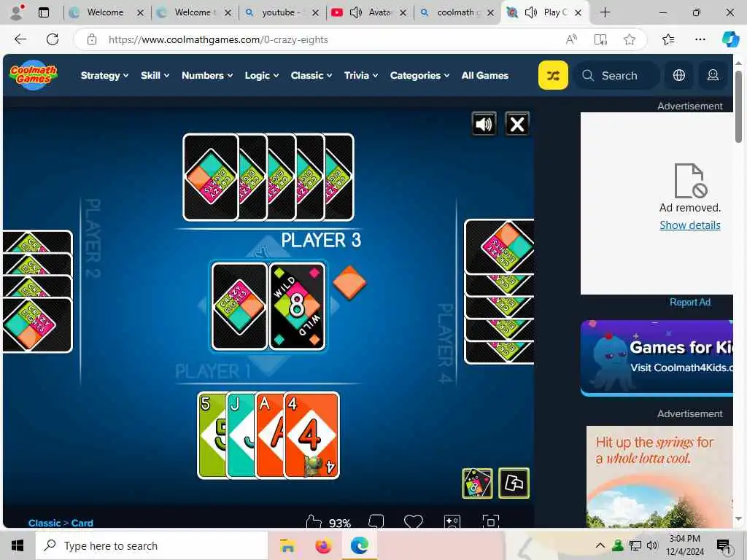747x560 pixels.
Task: Click the page vertical scrollbar
Action: coord(738,106)
